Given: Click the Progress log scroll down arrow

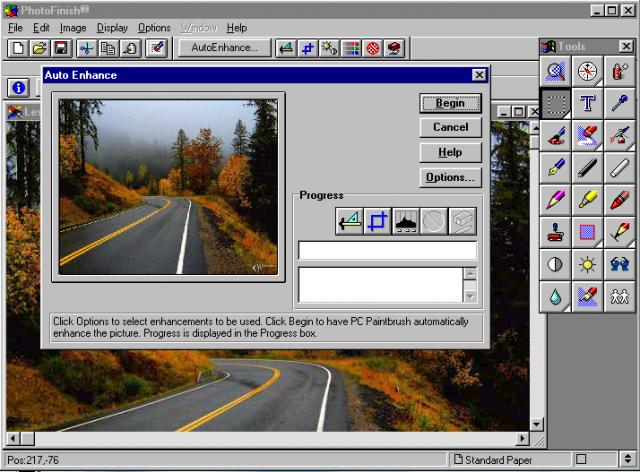Looking at the screenshot, I should tap(470, 295).
